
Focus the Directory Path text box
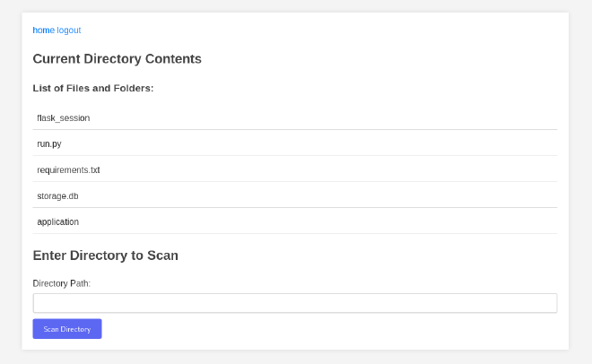click(295, 303)
